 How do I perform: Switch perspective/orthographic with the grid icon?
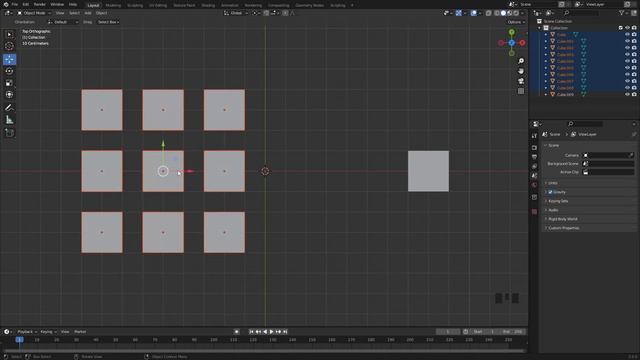coord(521,91)
